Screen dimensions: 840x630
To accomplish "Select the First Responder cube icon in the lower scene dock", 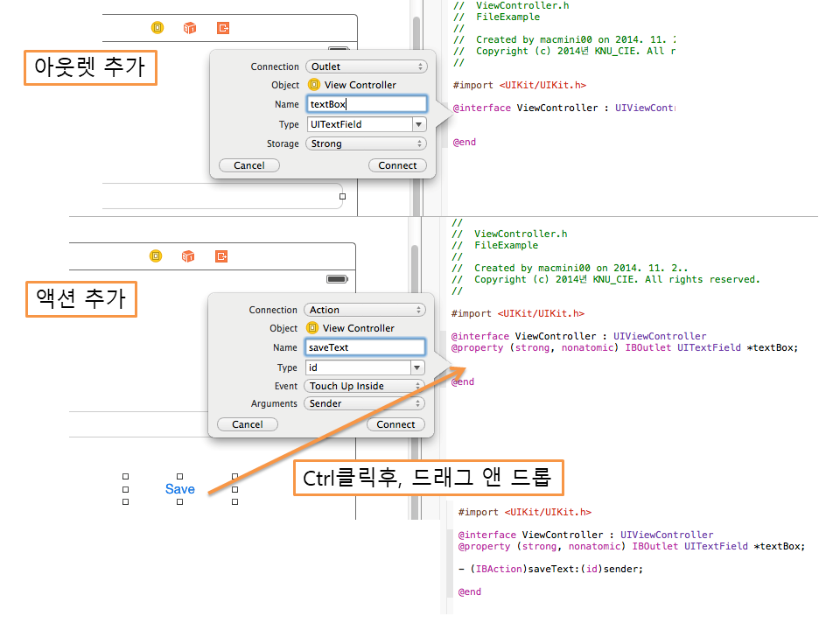I will pyautogui.click(x=188, y=256).
